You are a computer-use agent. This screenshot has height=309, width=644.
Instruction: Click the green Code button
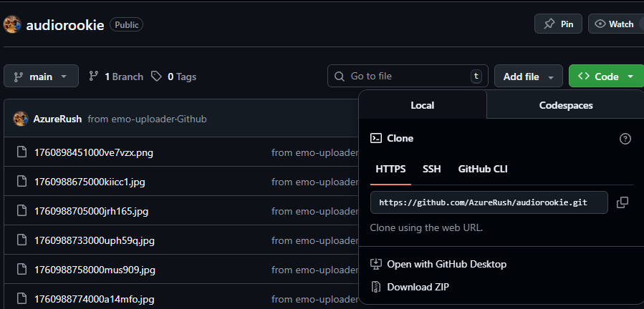tap(606, 76)
